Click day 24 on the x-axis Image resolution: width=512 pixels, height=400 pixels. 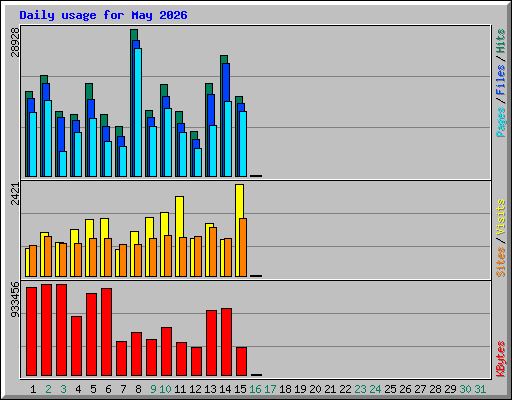coord(375,389)
